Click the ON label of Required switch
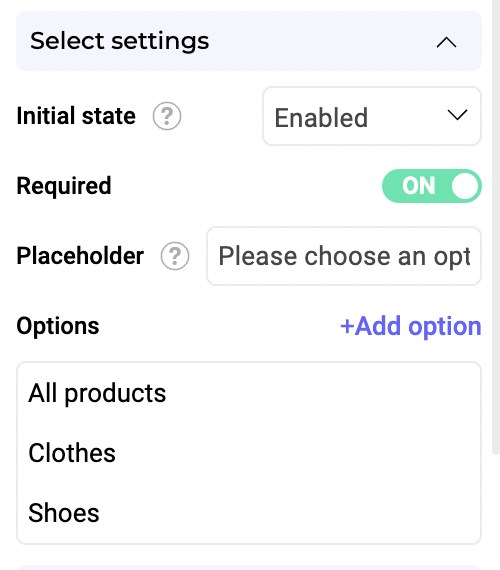The height and width of the screenshot is (570, 500). [419, 186]
